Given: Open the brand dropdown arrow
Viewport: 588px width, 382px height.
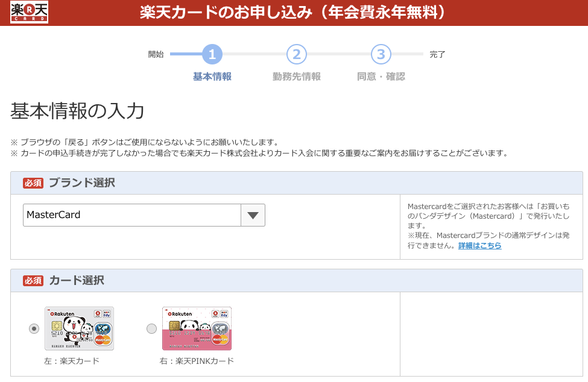Looking at the screenshot, I should (253, 215).
